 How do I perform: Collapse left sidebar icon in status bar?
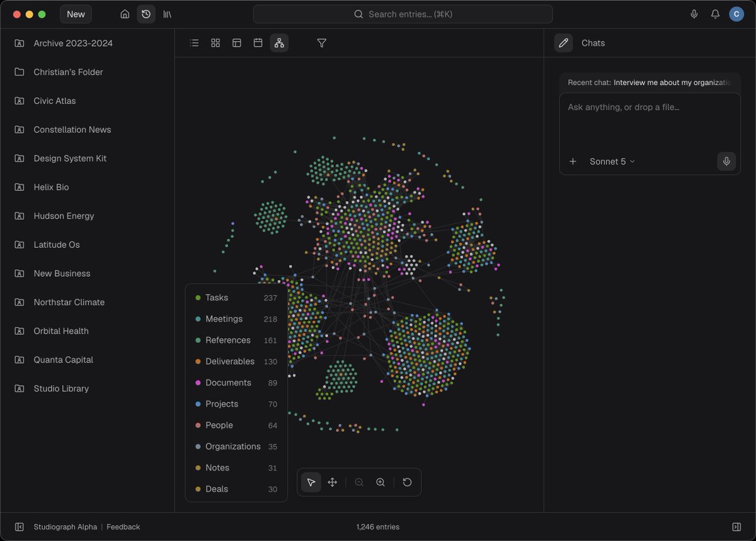click(x=20, y=526)
